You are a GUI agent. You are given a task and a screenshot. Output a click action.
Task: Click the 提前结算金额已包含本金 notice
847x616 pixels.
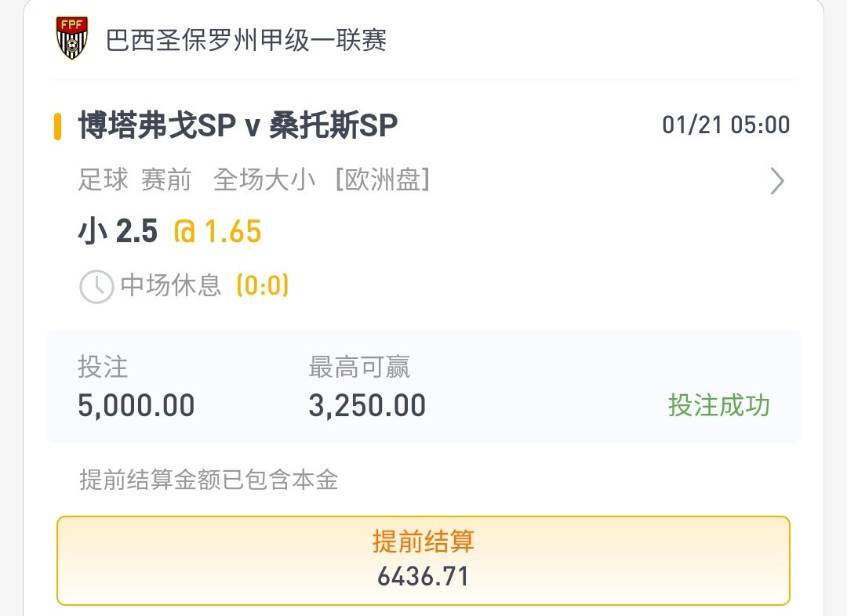pyautogui.click(x=209, y=480)
